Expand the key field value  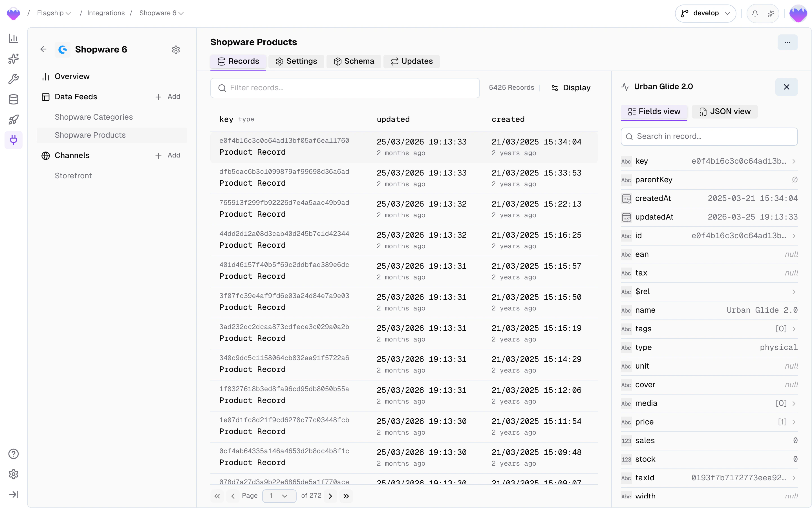794,161
